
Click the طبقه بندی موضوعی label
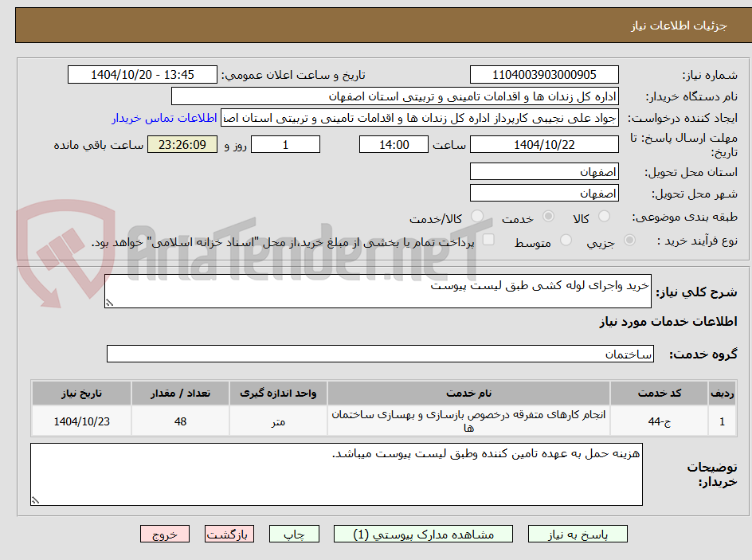pyautogui.click(x=684, y=217)
